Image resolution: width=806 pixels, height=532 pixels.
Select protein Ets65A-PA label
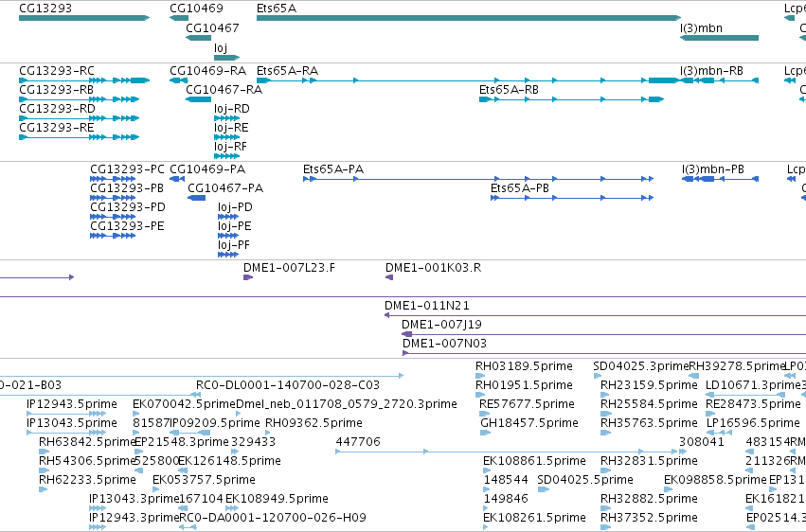pyautogui.click(x=333, y=168)
